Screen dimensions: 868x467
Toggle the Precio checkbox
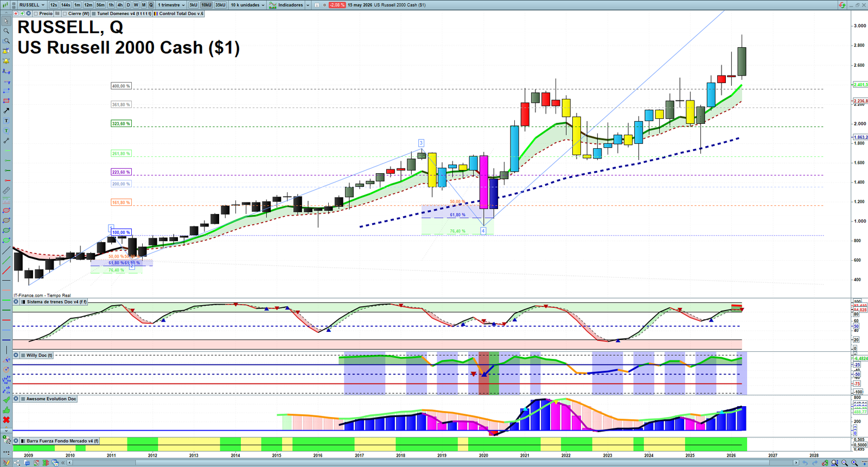click(36, 14)
